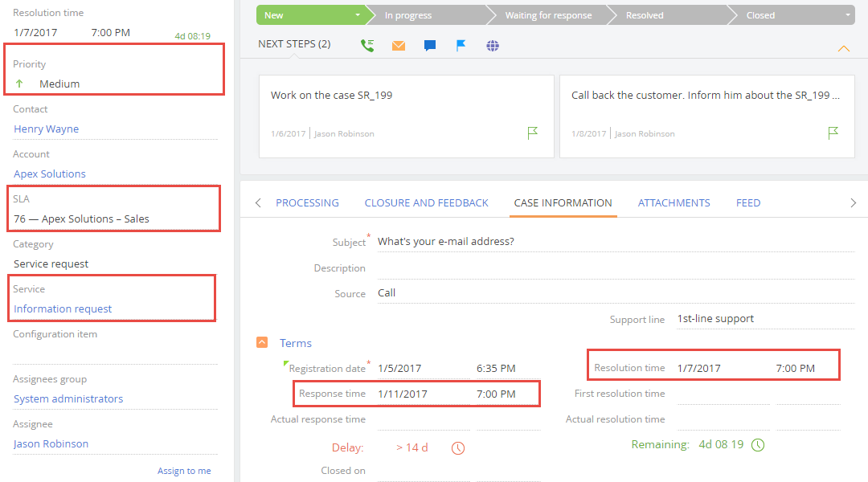Collapse the Terms section
The height and width of the screenshot is (482, 868).
[x=262, y=342]
